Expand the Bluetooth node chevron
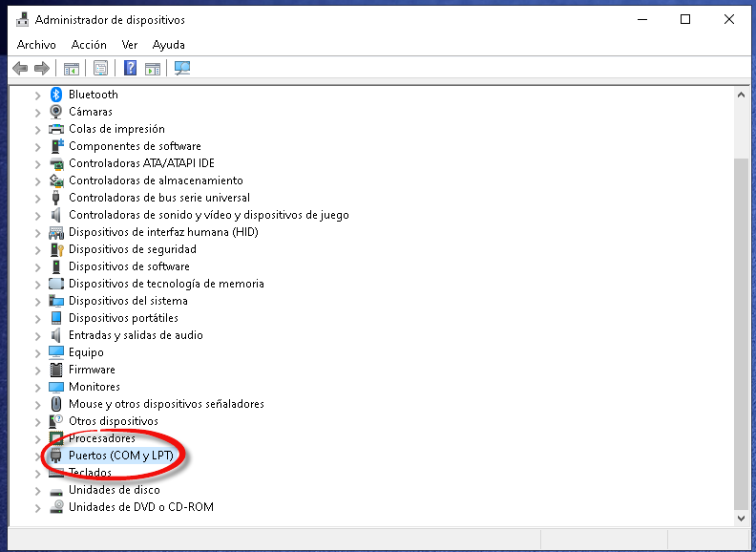This screenshot has height=552, width=756. [x=37, y=96]
